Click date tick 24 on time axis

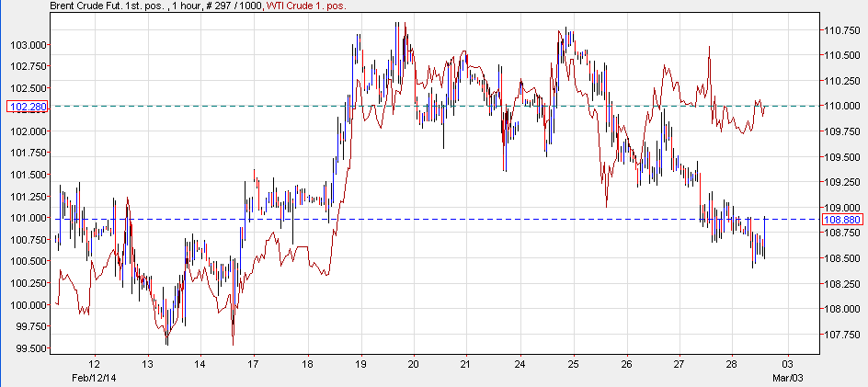click(520, 365)
